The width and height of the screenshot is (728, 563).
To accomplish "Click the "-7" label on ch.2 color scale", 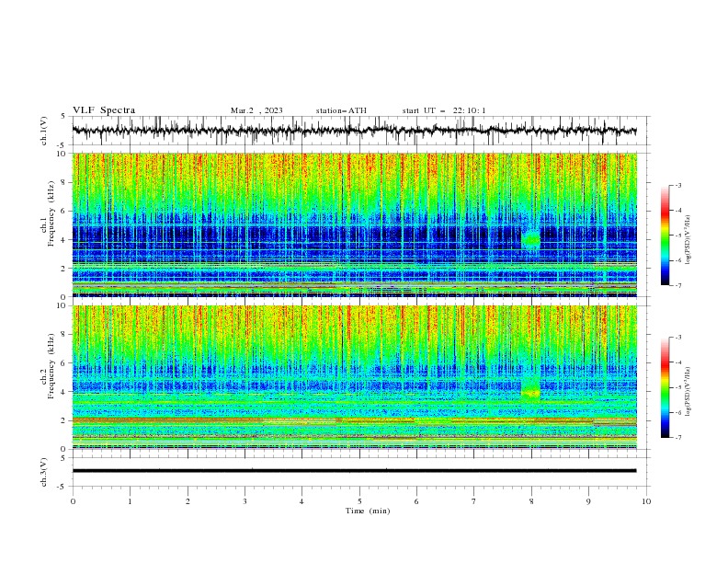I will (x=678, y=437).
